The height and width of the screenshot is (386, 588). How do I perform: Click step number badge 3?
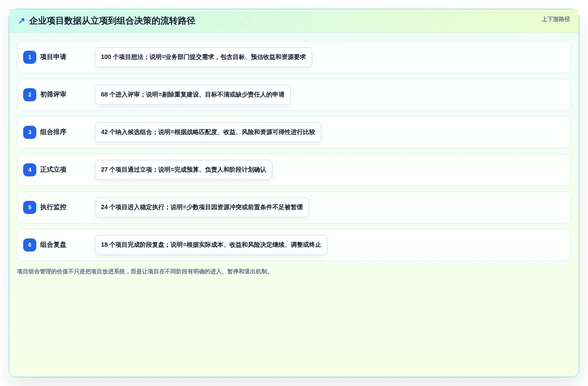click(30, 132)
